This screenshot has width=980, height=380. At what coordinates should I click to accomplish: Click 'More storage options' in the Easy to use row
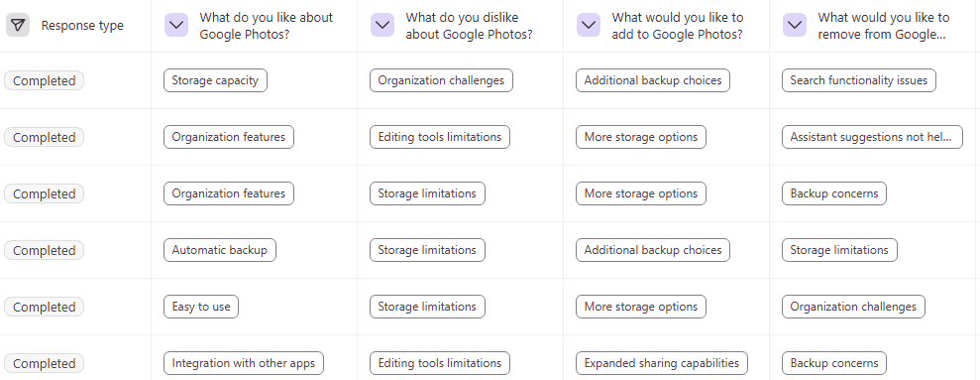point(641,307)
